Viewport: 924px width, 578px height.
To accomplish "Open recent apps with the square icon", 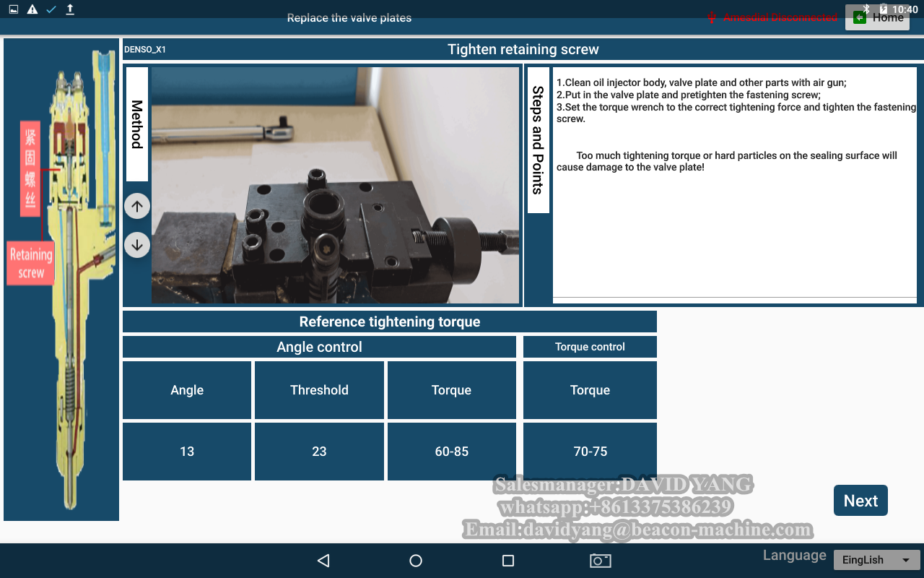I will (x=508, y=561).
